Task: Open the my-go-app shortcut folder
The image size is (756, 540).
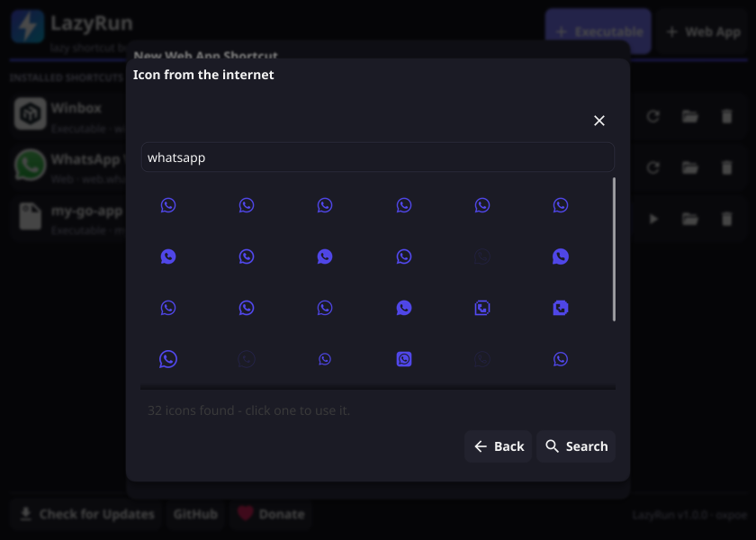Action: click(x=690, y=219)
